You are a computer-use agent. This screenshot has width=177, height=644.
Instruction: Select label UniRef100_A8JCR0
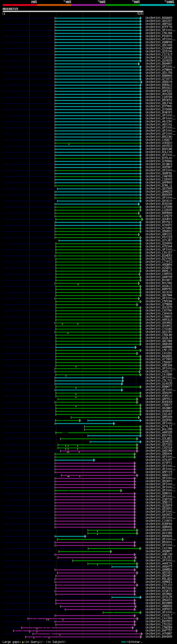[159, 122]
